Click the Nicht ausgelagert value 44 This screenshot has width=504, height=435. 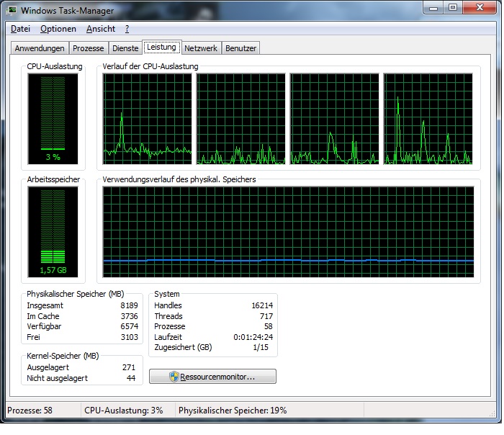(x=131, y=378)
